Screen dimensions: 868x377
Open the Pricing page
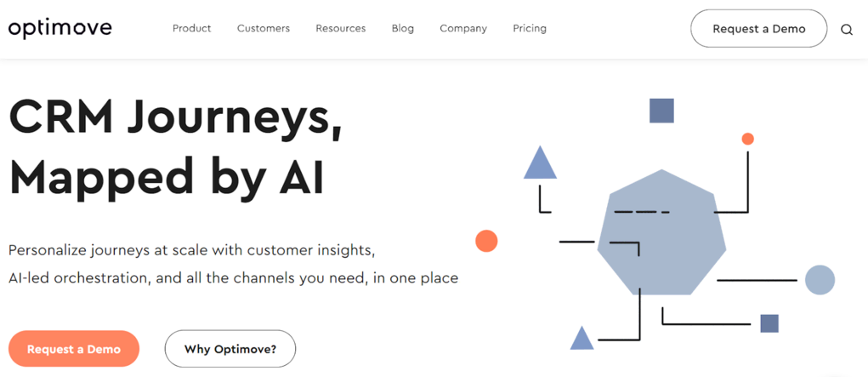tap(530, 28)
